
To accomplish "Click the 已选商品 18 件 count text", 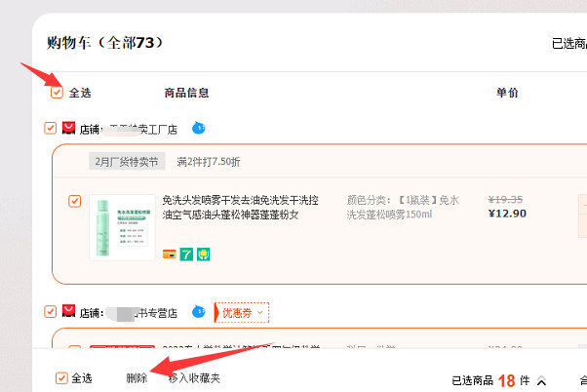I will pos(490,380).
